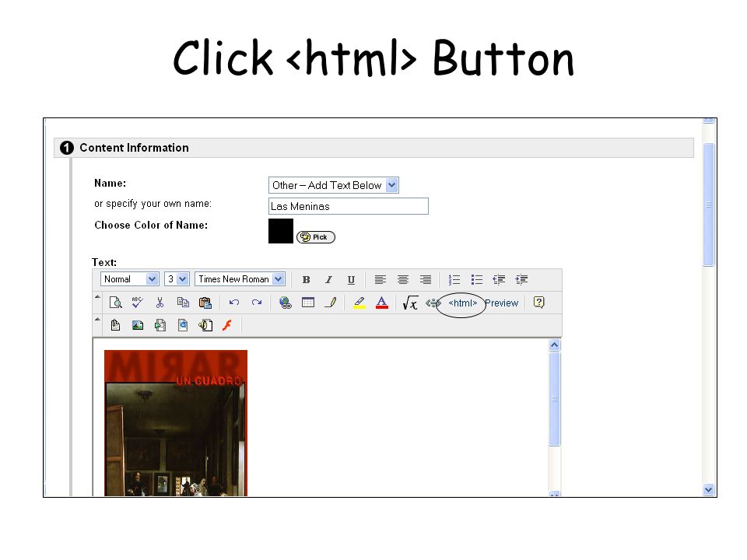This screenshot has width=747, height=560.
Task: Click the page vertical scrollbar thumb
Action: click(x=708, y=205)
